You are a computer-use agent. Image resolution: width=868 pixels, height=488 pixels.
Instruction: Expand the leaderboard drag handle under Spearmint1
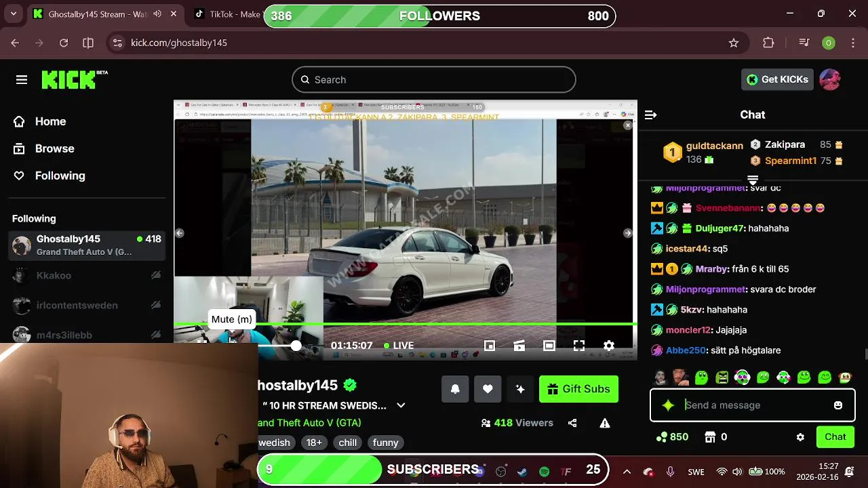[753, 180]
